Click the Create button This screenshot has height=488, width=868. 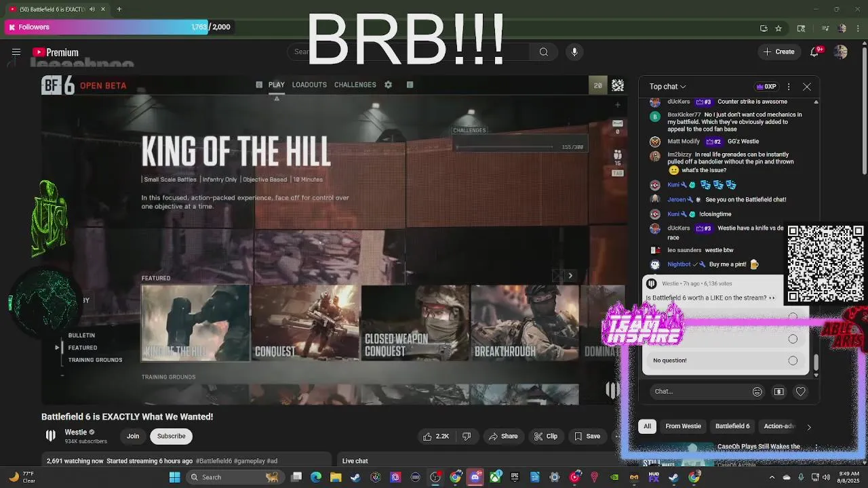tap(778, 52)
